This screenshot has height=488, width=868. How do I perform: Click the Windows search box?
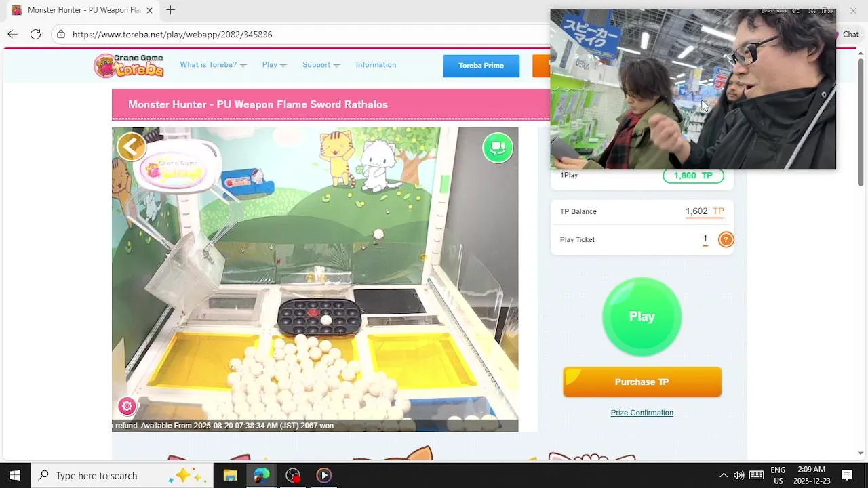122,475
